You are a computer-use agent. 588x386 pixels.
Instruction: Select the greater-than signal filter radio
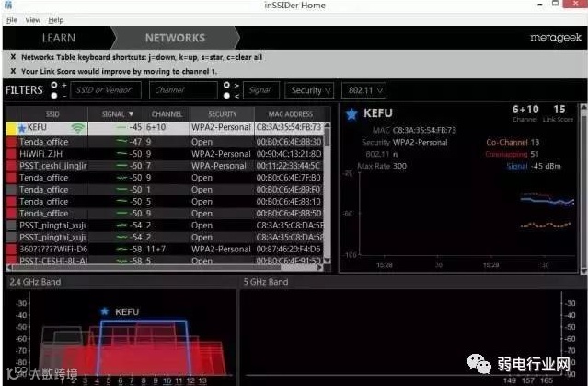[226, 85]
